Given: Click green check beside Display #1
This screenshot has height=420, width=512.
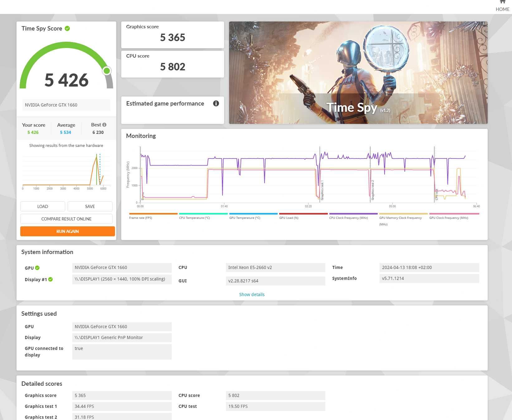Looking at the screenshot, I should (x=50, y=279).
